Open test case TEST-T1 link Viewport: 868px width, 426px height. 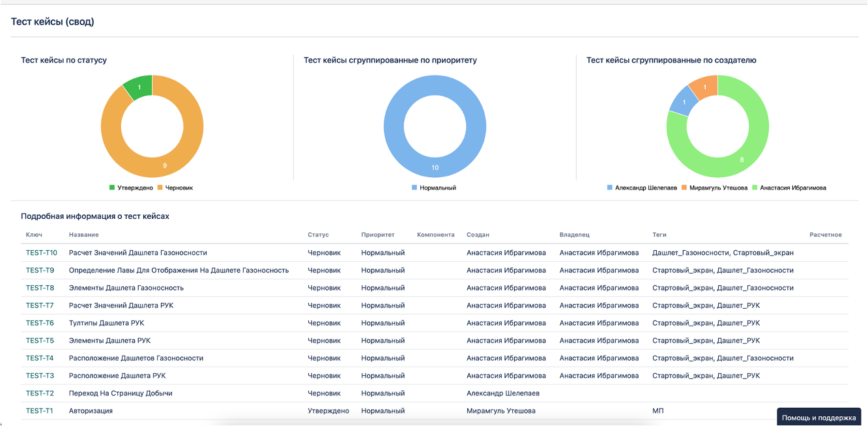(40, 411)
